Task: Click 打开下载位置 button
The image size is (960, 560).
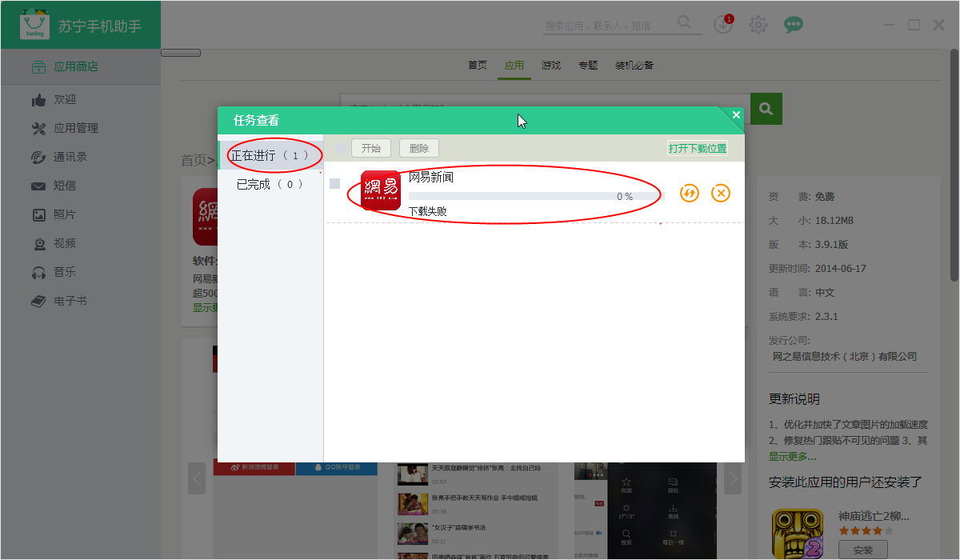Action: click(698, 148)
